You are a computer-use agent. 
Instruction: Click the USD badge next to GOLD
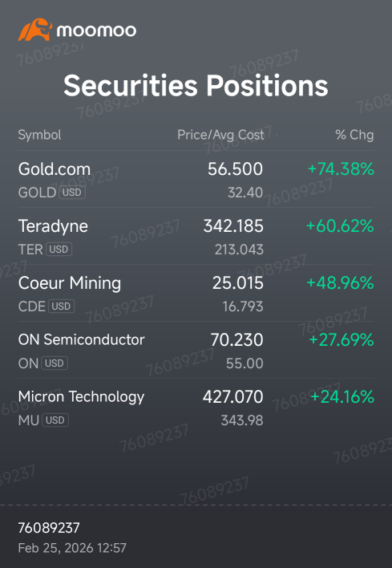pyautogui.click(x=72, y=193)
